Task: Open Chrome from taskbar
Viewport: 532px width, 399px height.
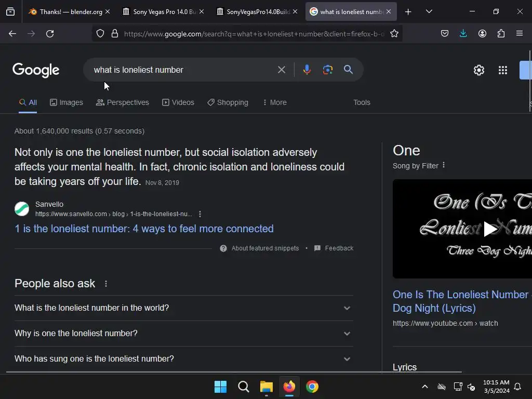Action: 312,387
